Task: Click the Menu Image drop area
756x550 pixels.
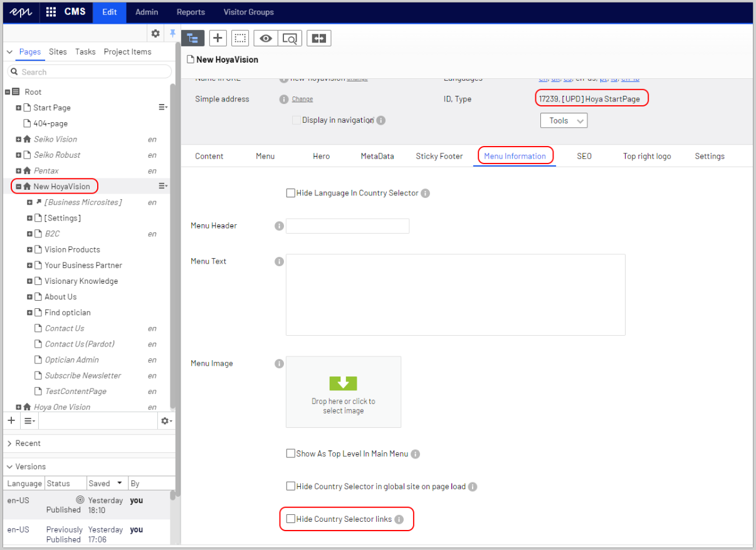Action: pyautogui.click(x=343, y=392)
